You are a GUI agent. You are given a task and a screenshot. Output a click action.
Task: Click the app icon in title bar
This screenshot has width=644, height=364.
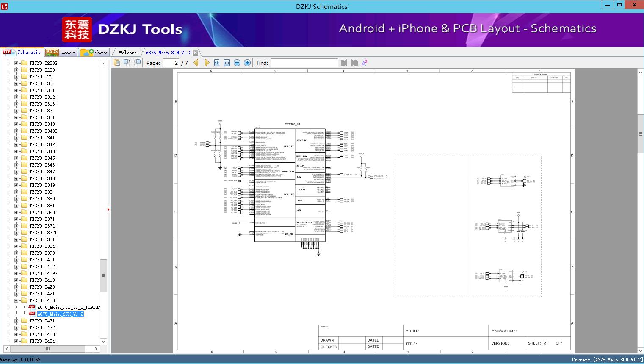tap(4, 6)
